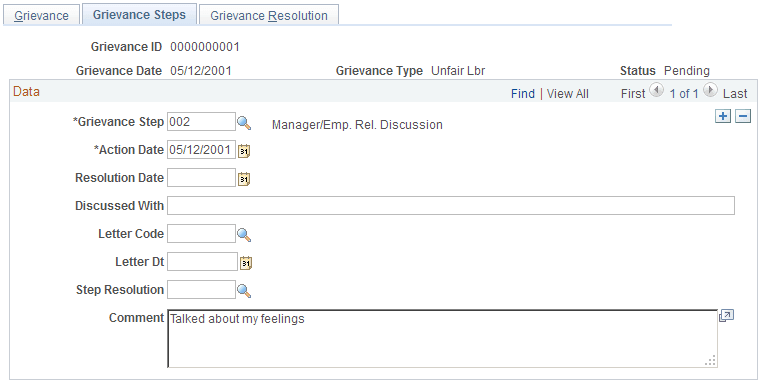Open Grievance Step lookup magnifier
764x386 pixels.
click(244, 123)
